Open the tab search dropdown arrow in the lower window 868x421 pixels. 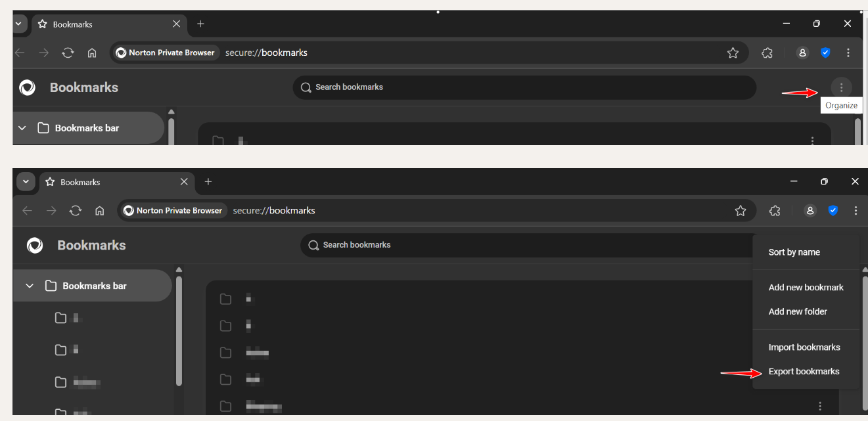click(26, 182)
